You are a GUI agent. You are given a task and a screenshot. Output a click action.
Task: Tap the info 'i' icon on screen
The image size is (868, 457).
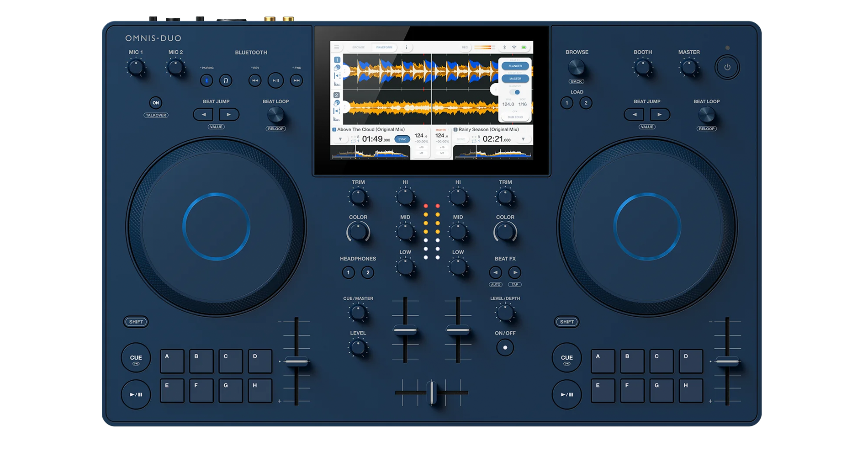[x=406, y=47]
